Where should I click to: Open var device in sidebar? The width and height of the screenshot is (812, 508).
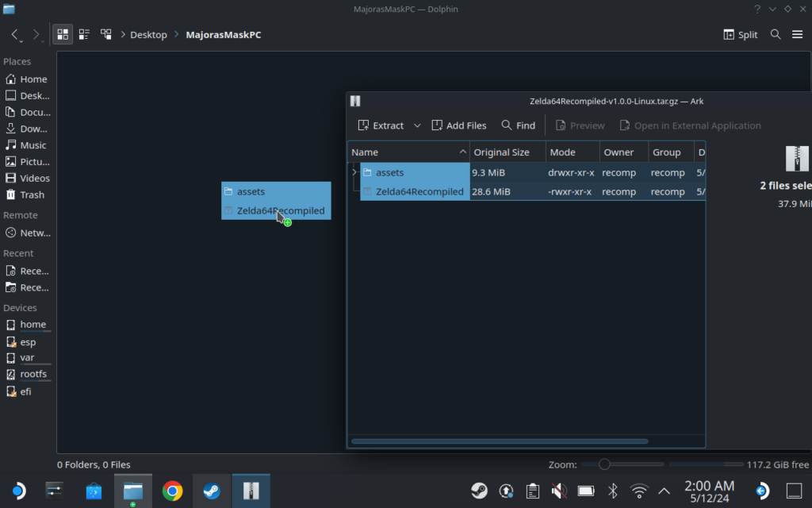tap(27, 358)
